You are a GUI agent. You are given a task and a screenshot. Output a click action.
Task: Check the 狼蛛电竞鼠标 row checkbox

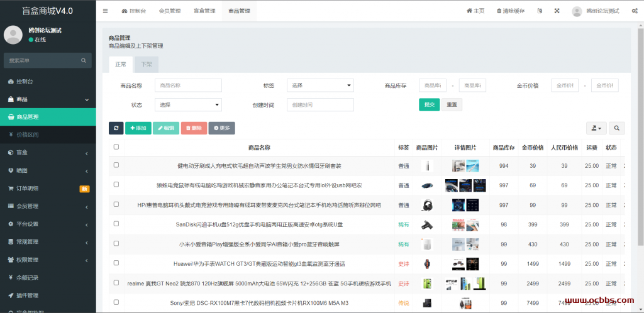pos(116,185)
